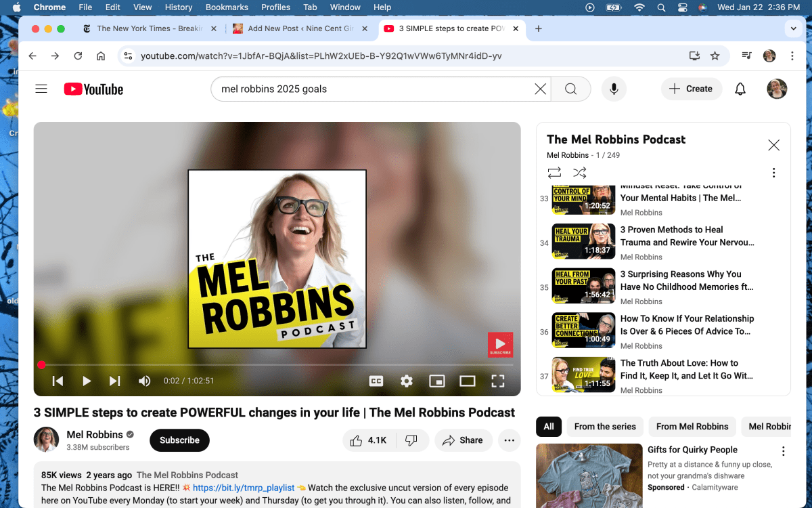Image resolution: width=812 pixels, height=508 pixels.
Task: Enter fullscreen video mode
Action: [x=497, y=381]
